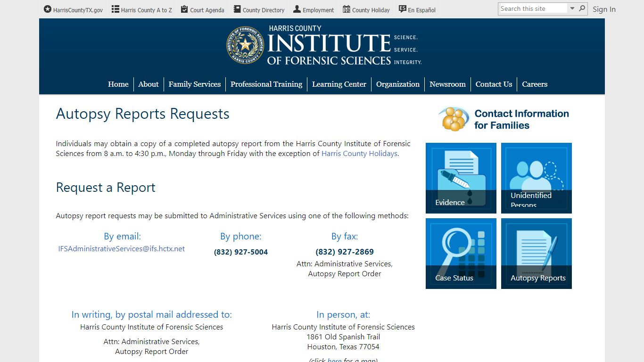Click into the Search this site field

(533, 8)
